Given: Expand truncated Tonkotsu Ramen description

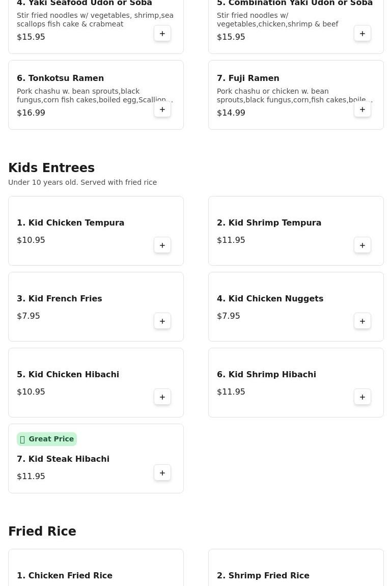Looking at the screenshot, I should (95, 96).
